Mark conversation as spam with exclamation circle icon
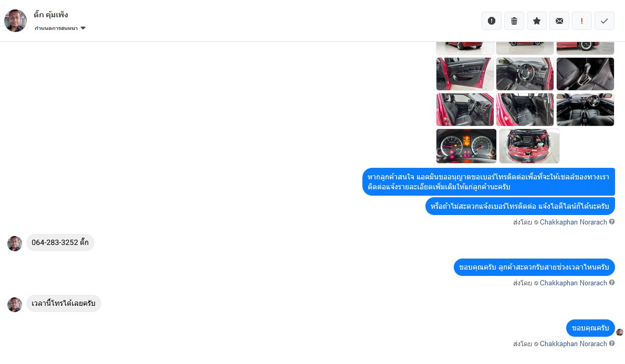The image size is (625, 364). pyautogui.click(x=492, y=20)
